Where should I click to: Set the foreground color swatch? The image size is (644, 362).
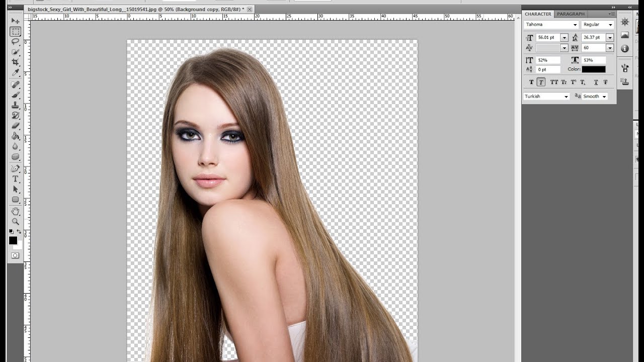click(13, 240)
